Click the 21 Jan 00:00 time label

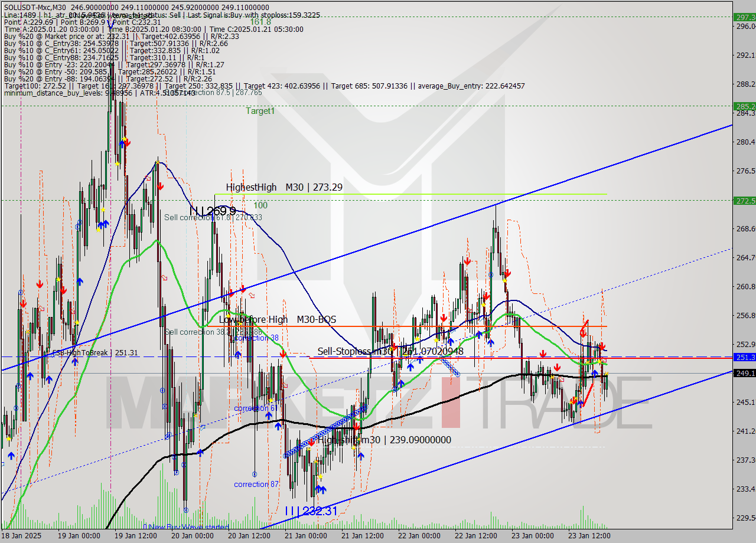(306, 536)
